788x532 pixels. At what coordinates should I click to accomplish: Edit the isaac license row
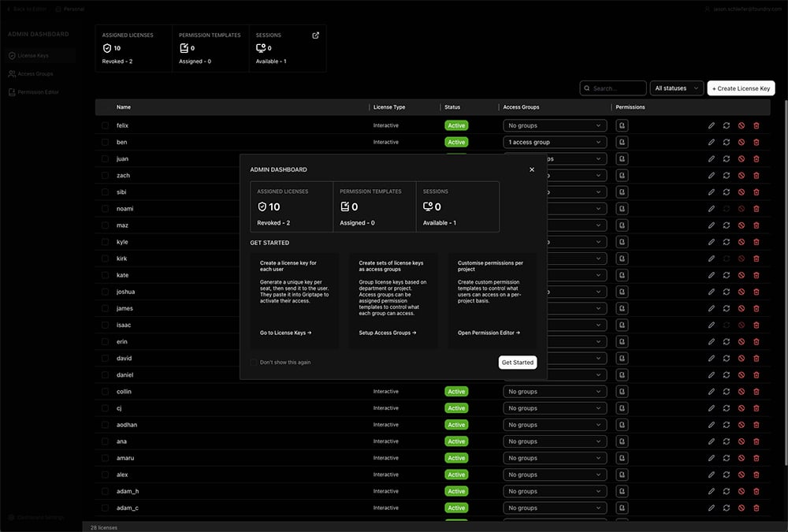click(711, 325)
